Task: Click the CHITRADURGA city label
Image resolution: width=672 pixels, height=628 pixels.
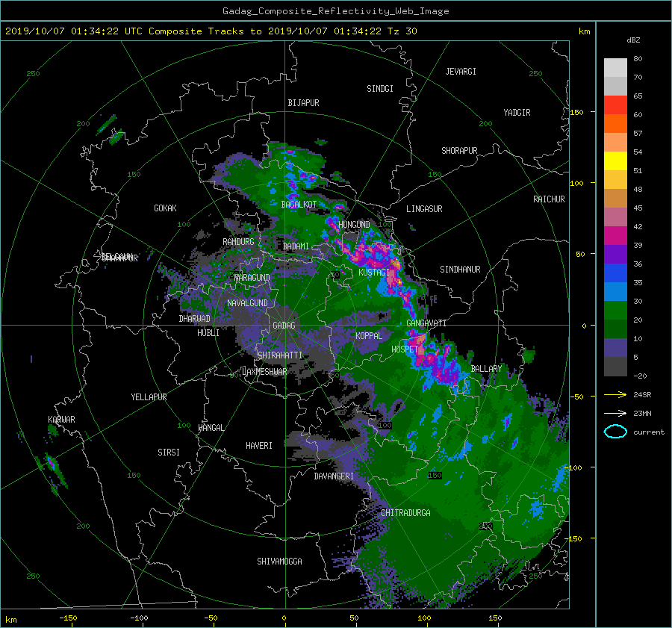Action: coord(406,513)
